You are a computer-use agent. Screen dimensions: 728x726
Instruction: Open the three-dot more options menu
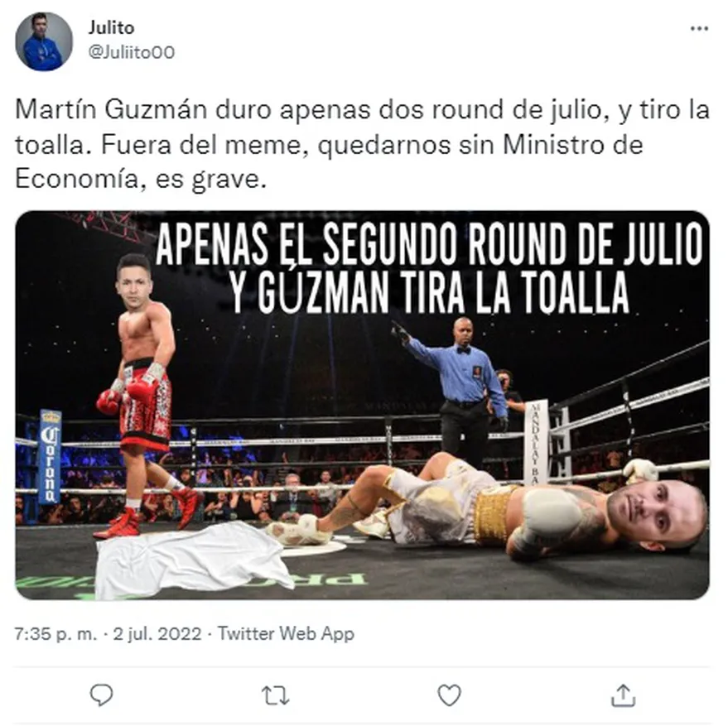(x=699, y=29)
